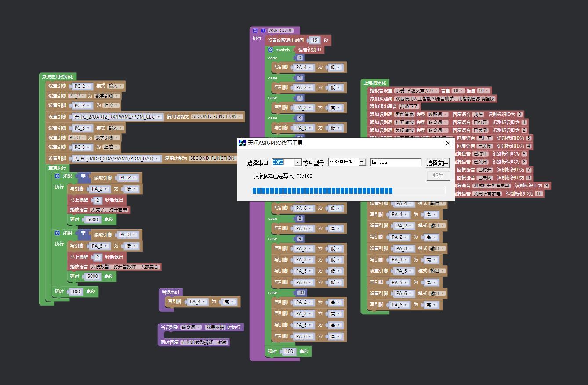588x385 pixels.
Task: Open the 小爱-活泼女声(V3) voice dropdown
Action: coord(417,91)
